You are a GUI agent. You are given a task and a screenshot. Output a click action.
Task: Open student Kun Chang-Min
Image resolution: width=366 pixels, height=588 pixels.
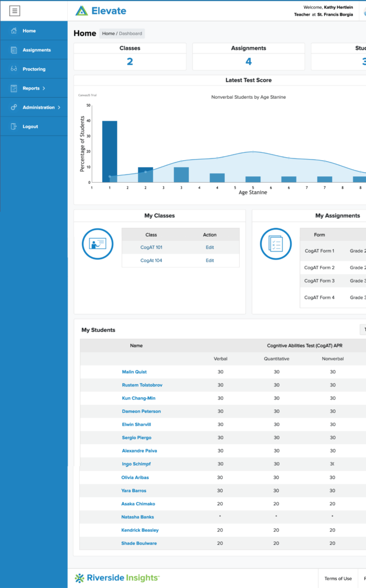[139, 398]
